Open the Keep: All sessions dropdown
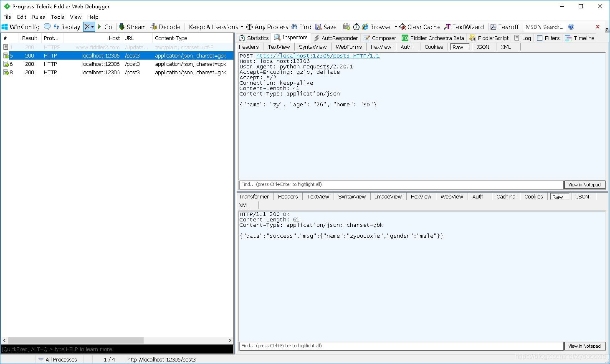 (x=216, y=27)
